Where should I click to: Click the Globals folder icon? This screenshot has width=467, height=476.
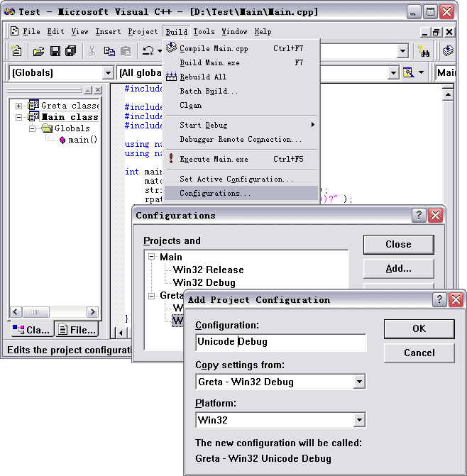pyautogui.click(x=47, y=128)
